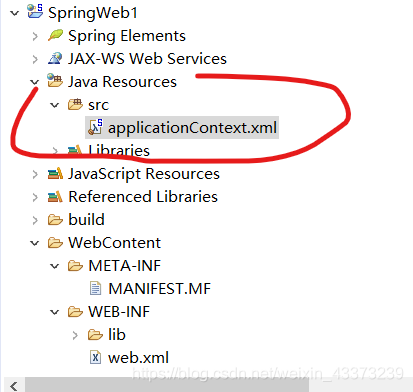
Task: Click the build folder icon
Action: click(55, 220)
